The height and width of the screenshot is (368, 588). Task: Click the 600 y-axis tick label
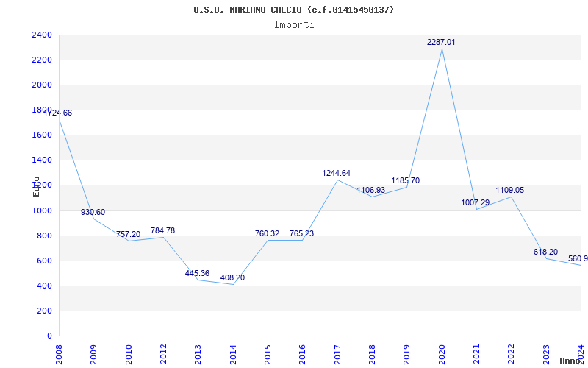pos(45,261)
